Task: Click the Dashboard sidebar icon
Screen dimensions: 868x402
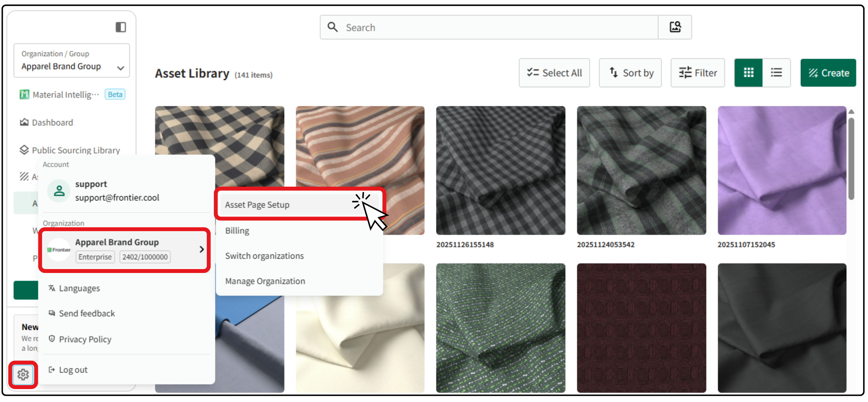Action: point(24,122)
